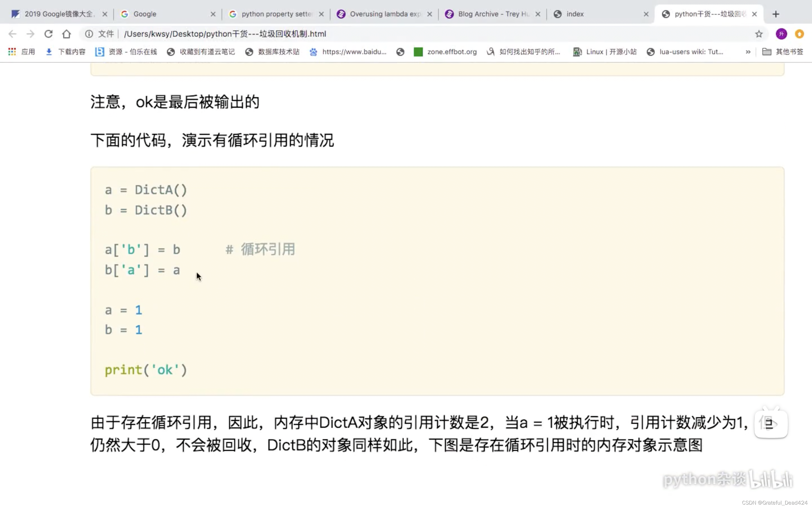Click the code line a['b'] = b
The width and height of the screenshot is (812, 508).
[143, 250]
